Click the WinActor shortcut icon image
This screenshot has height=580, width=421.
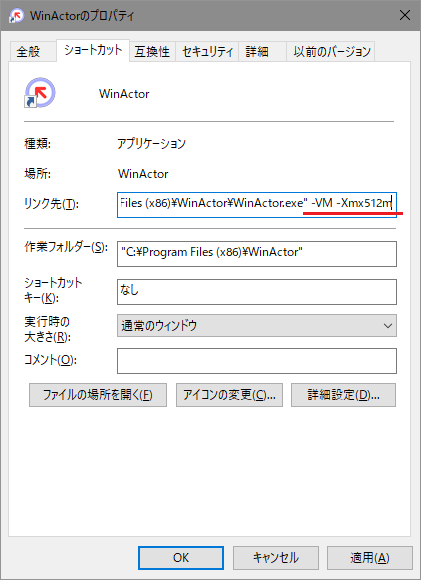40,93
